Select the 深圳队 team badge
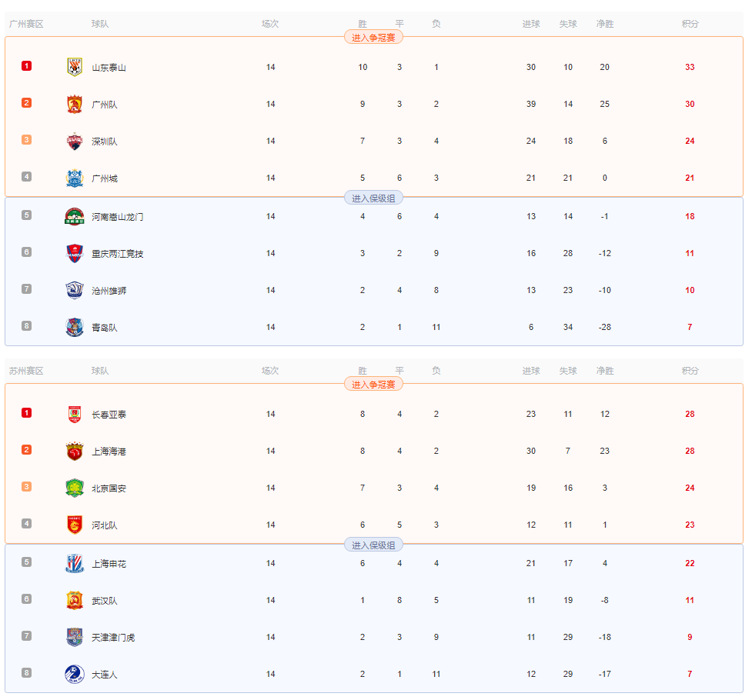This screenshot has width=752, height=700. click(75, 141)
